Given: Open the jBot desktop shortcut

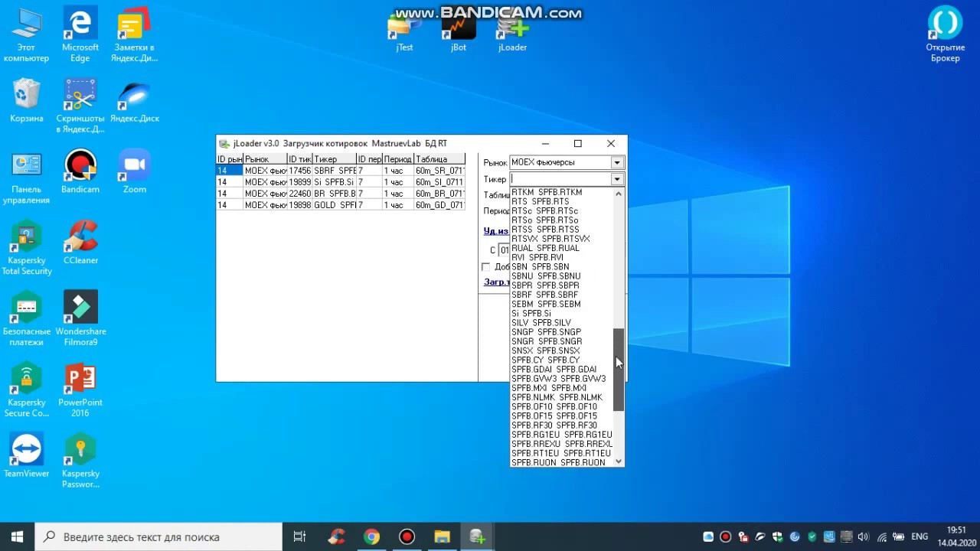Looking at the screenshot, I should pos(458,29).
